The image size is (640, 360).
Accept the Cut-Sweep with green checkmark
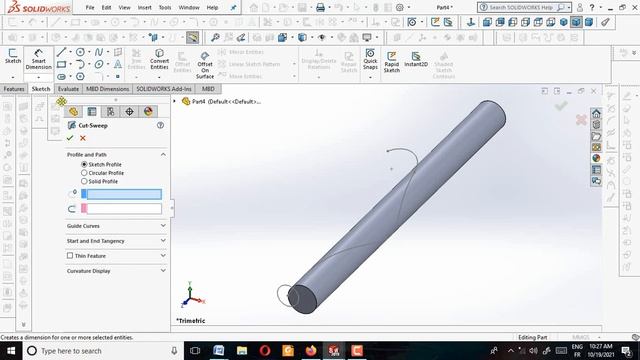pos(70,138)
